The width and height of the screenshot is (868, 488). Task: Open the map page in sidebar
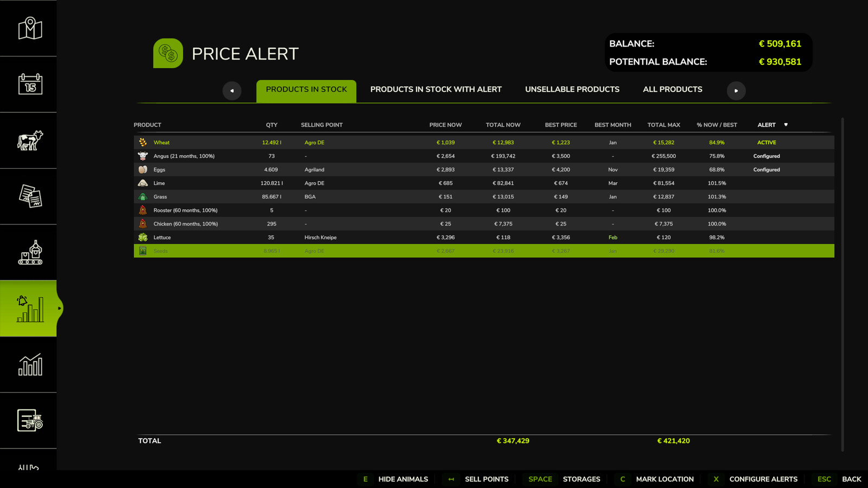30,28
